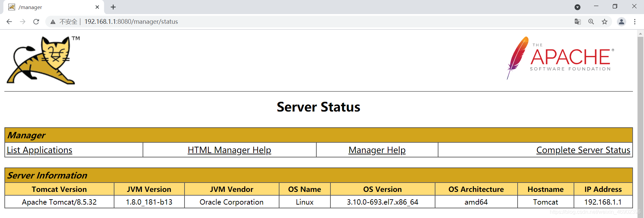Open HTML Manager Help link

(x=229, y=150)
